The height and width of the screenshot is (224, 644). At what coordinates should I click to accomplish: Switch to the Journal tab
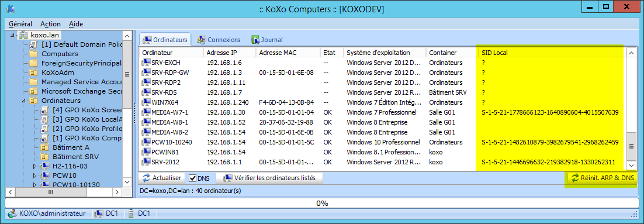[x=266, y=40]
